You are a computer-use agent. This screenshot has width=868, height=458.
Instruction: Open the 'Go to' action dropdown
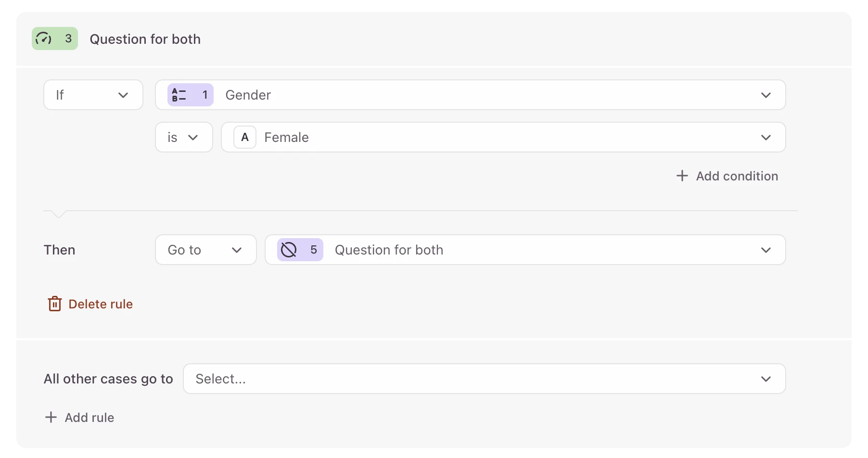pos(205,250)
